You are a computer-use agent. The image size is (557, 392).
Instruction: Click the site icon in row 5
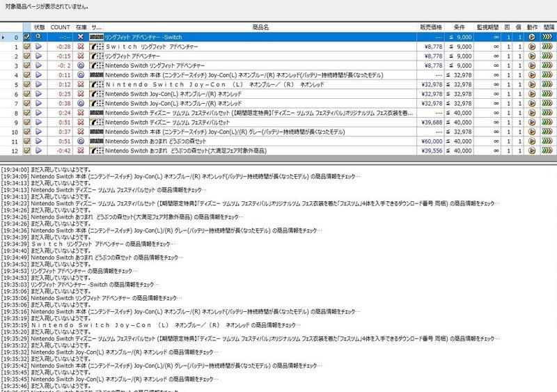(96, 84)
